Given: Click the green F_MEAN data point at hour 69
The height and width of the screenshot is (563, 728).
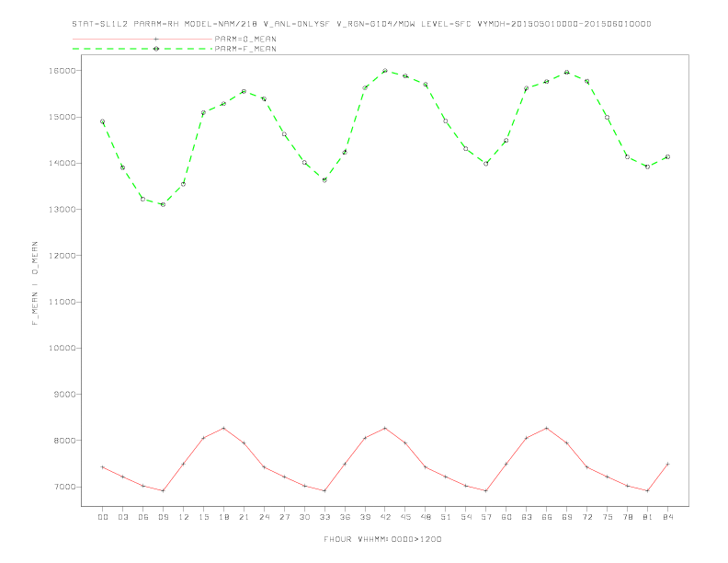Looking at the screenshot, I should pyautogui.click(x=567, y=73).
